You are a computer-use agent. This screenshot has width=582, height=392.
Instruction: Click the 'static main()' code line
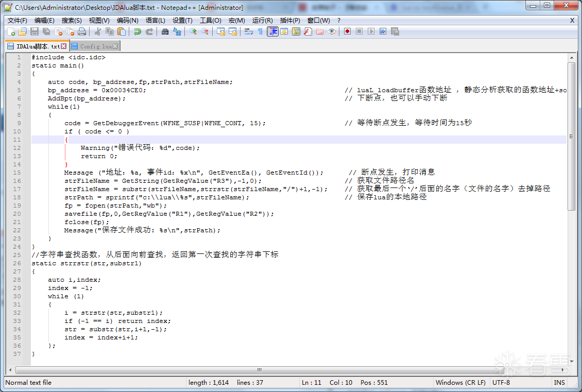tap(58, 66)
